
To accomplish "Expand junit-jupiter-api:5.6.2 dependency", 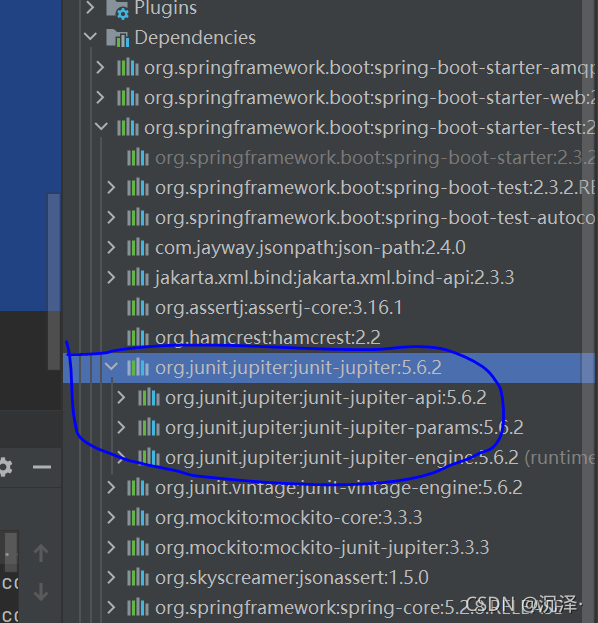I will point(121,397).
